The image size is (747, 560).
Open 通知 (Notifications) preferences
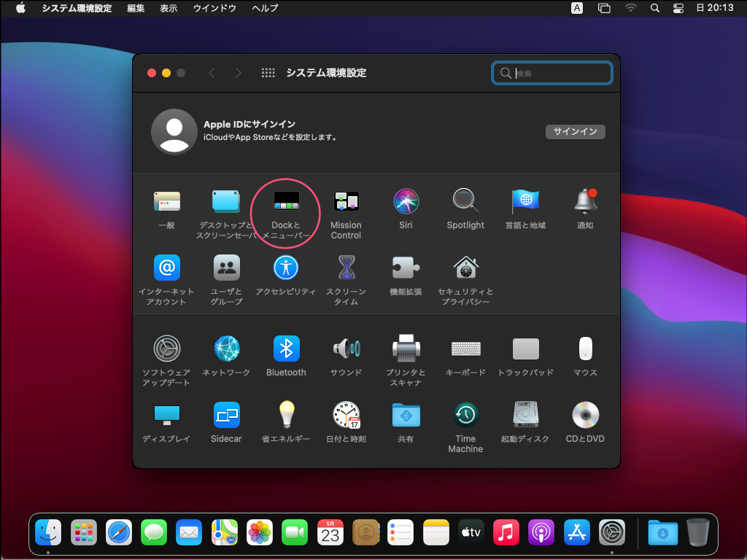click(x=585, y=201)
